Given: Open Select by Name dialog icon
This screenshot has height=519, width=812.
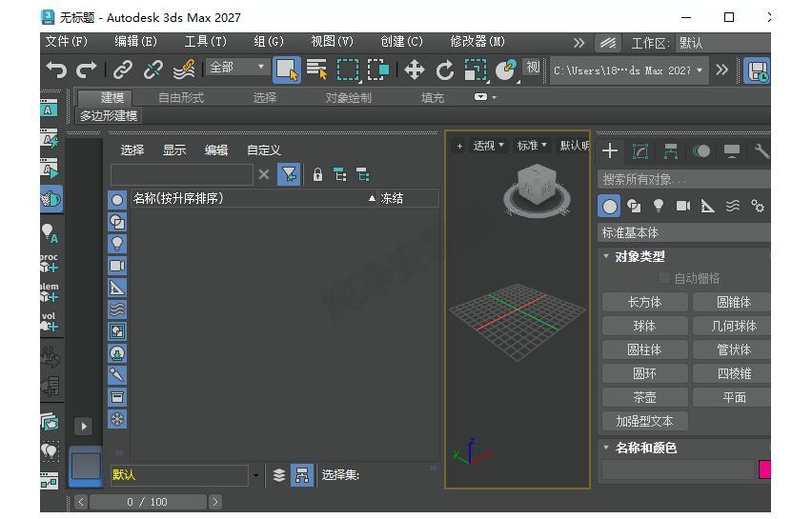Looking at the screenshot, I should coord(316,70).
